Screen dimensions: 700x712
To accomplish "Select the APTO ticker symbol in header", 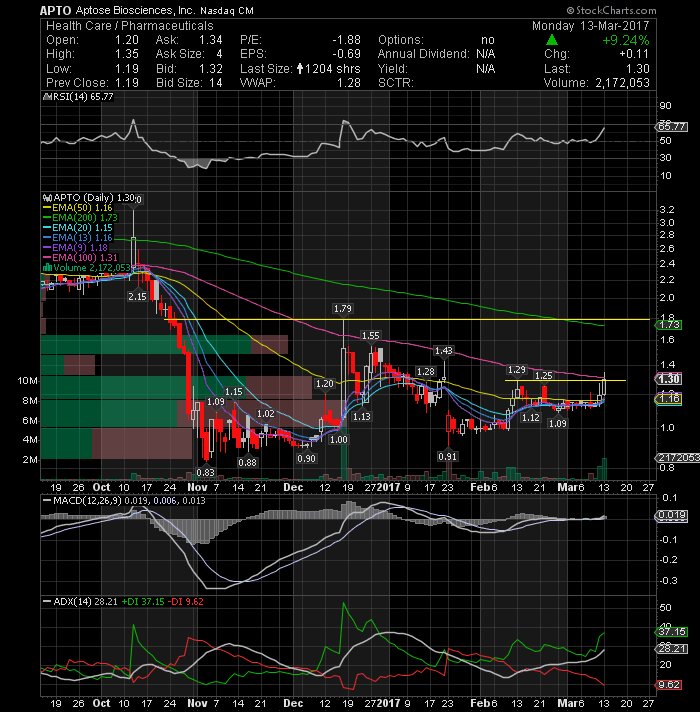I will click(x=55, y=10).
